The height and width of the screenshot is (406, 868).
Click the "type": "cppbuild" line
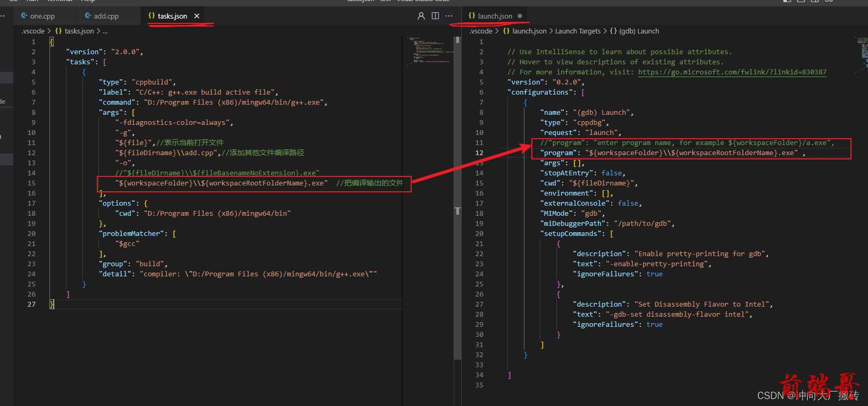pos(137,82)
